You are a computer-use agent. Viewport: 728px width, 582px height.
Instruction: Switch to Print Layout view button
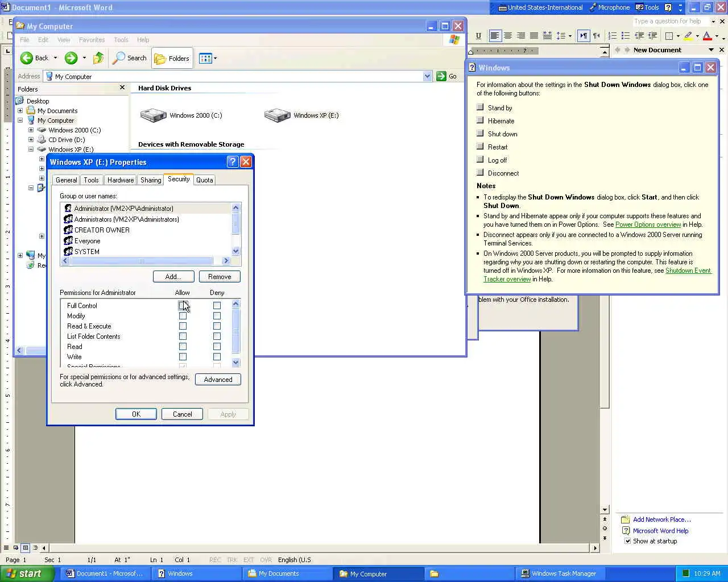point(26,548)
